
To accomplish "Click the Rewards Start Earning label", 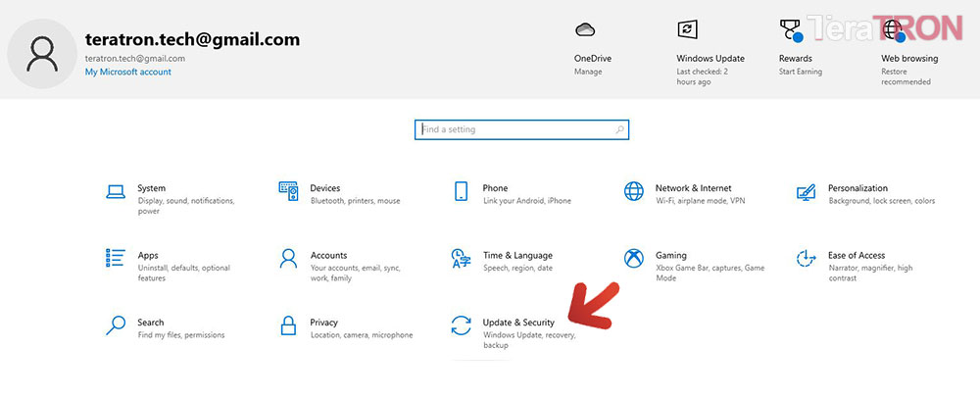I will click(800, 72).
